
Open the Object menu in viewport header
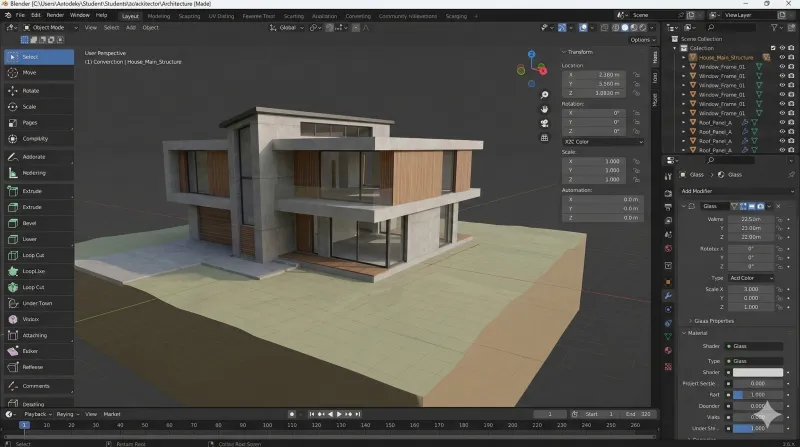pyautogui.click(x=151, y=28)
